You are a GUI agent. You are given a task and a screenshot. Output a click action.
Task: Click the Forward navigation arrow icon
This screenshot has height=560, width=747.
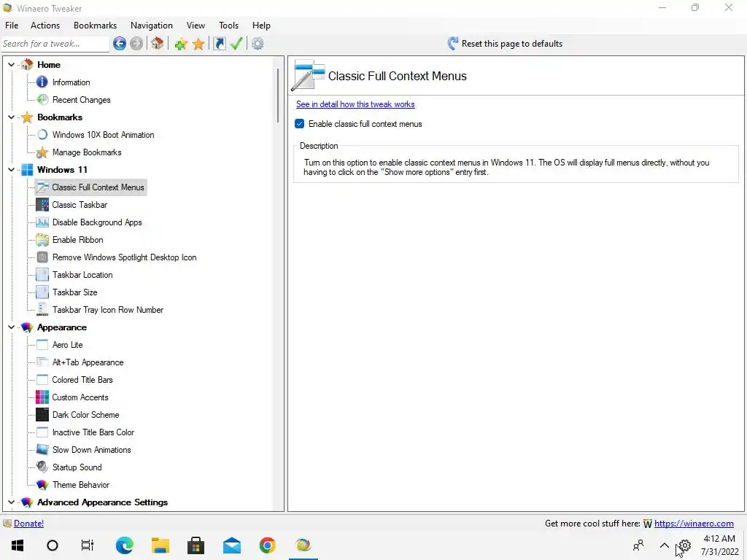pyautogui.click(x=136, y=44)
